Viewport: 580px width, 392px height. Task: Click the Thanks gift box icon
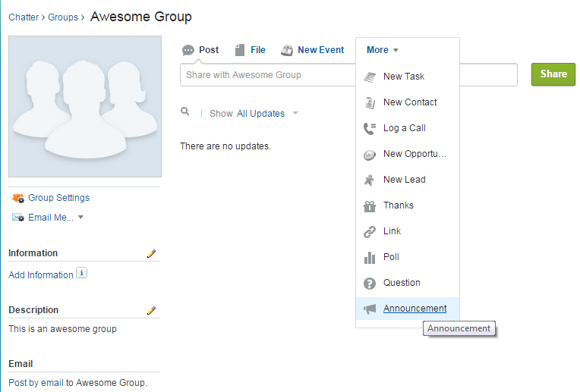coord(370,205)
